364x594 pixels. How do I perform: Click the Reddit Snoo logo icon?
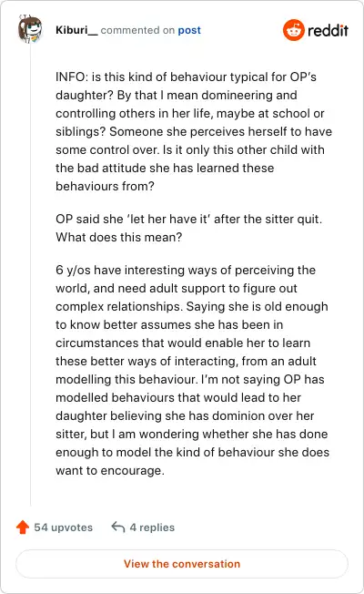tap(293, 30)
